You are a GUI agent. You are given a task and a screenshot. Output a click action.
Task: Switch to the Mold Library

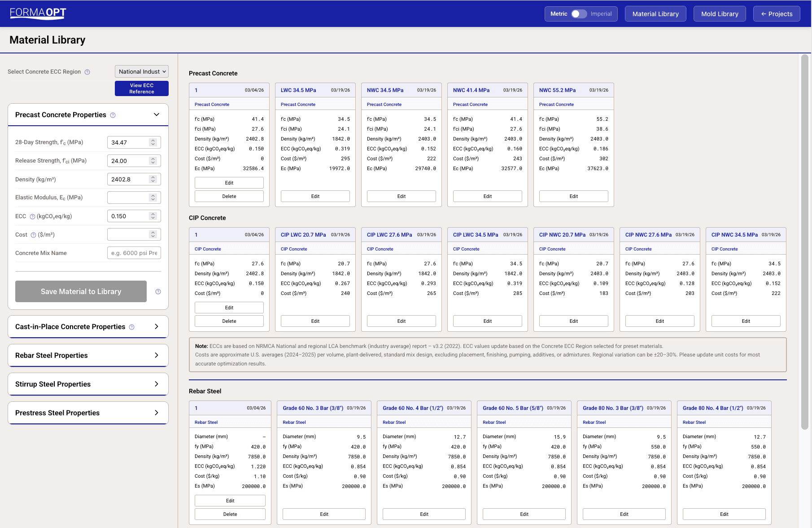(719, 13)
